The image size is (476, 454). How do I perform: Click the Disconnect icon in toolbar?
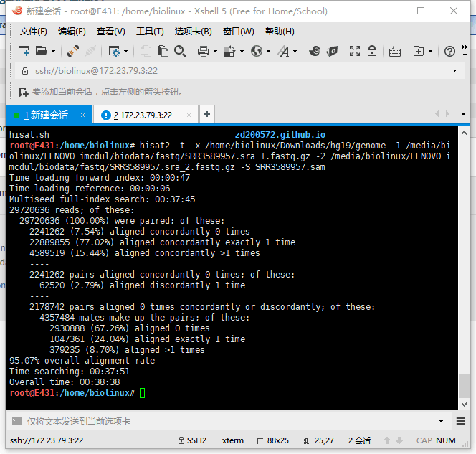90,51
